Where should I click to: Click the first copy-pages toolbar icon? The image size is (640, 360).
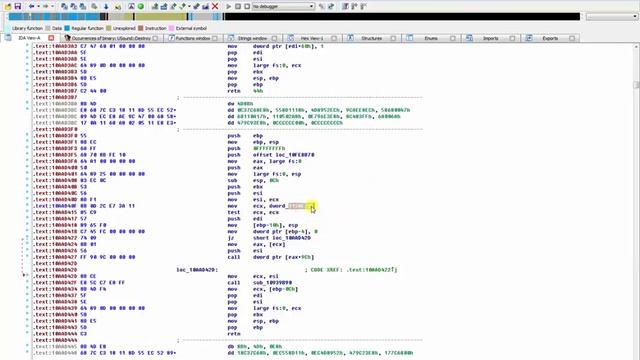pyautogui.click(x=64, y=6)
